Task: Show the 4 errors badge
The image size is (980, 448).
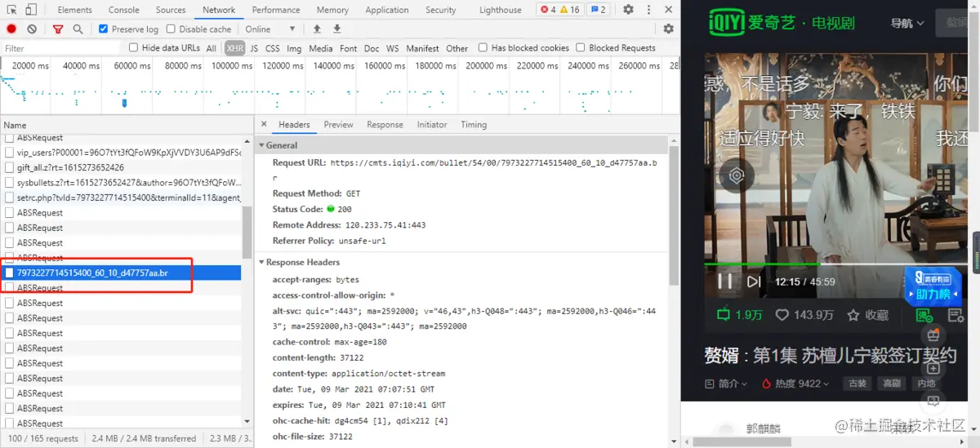Action: coord(548,10)
